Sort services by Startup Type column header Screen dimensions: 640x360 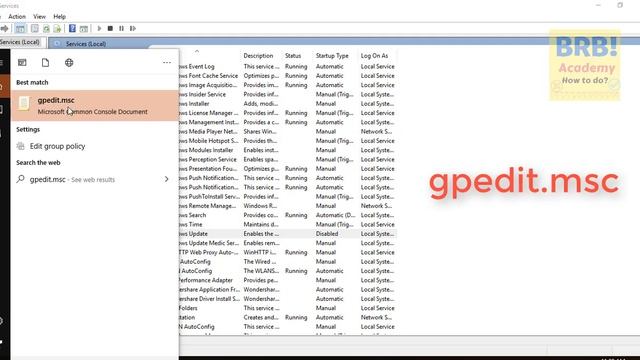332,56
